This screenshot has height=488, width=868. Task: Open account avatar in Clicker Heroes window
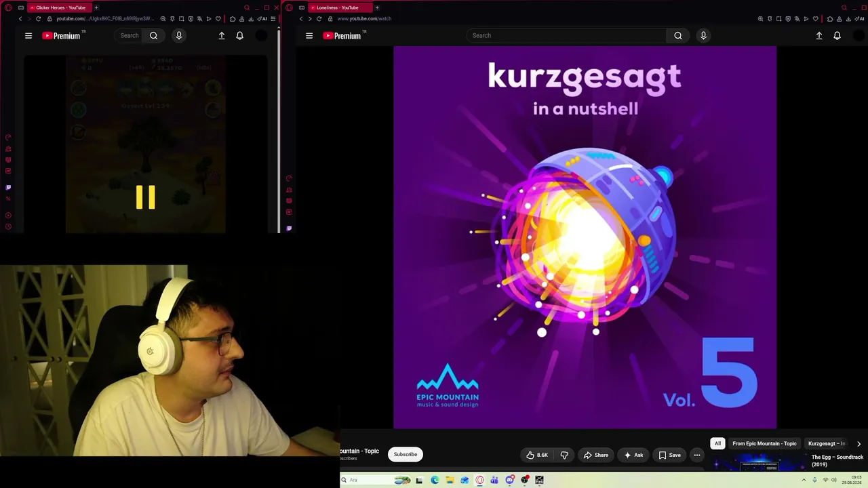pos(261,35)
